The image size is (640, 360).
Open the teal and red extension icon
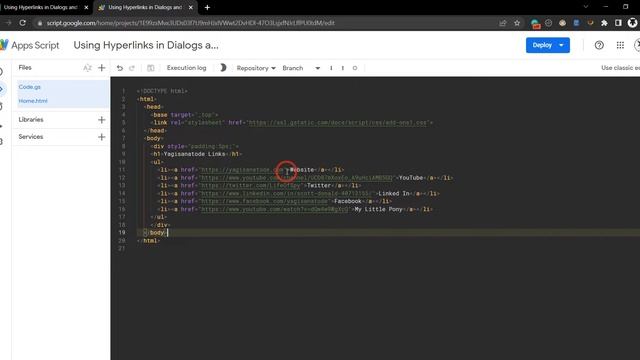535,23
